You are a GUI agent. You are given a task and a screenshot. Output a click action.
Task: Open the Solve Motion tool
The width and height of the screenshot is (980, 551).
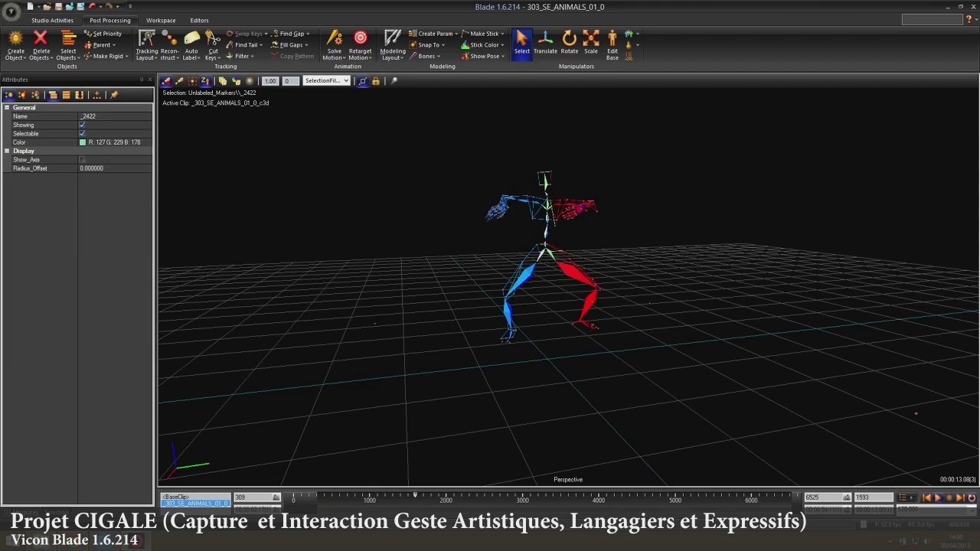click(334, 43)
